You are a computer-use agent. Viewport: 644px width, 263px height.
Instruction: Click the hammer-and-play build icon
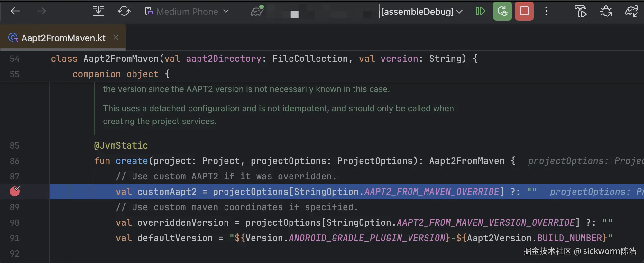580,12
